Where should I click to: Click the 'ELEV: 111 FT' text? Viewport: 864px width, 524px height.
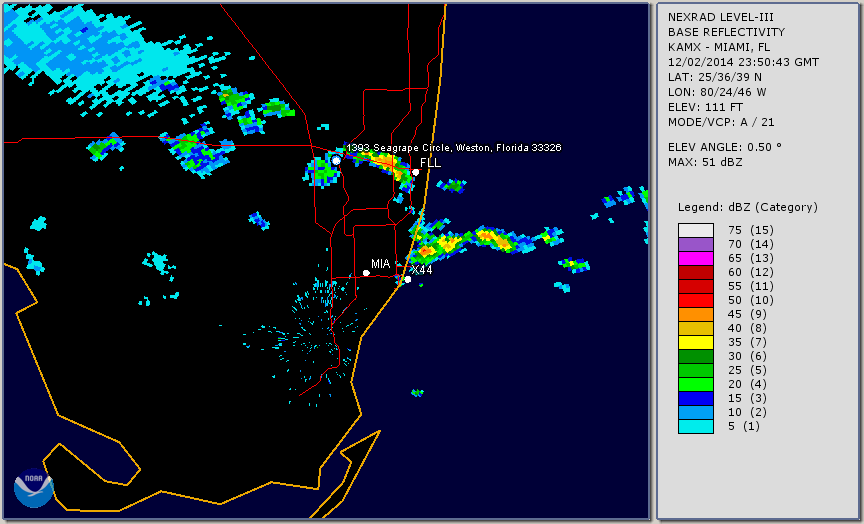[705, 107]
